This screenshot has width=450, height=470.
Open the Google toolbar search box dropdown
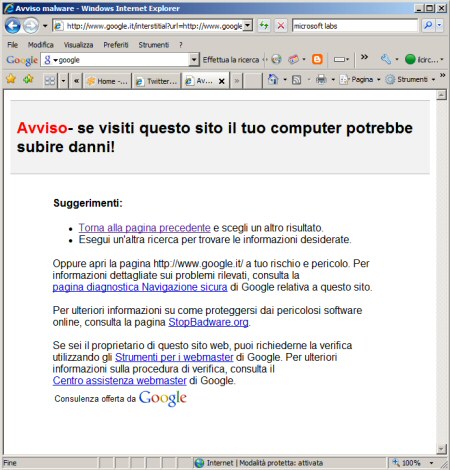[194, 60]
